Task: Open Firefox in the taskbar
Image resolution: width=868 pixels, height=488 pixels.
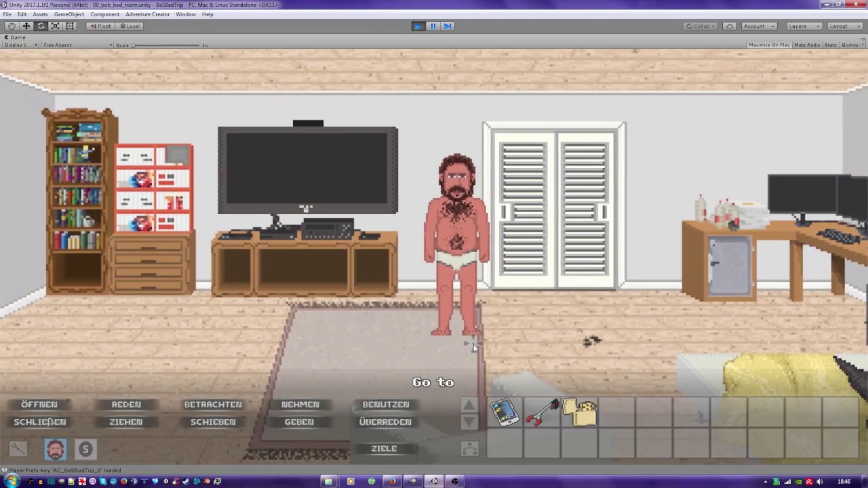Action: (392, 481)
